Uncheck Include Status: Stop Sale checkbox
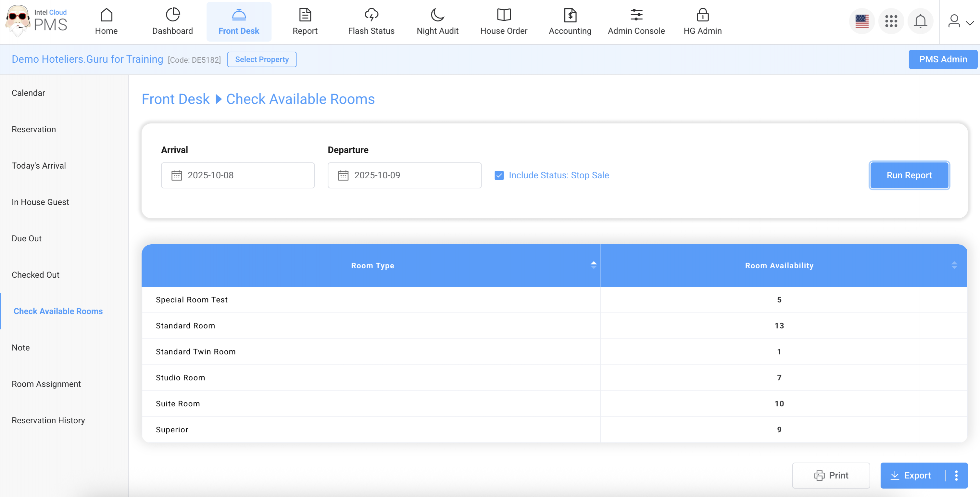 (x=499, y=175)
